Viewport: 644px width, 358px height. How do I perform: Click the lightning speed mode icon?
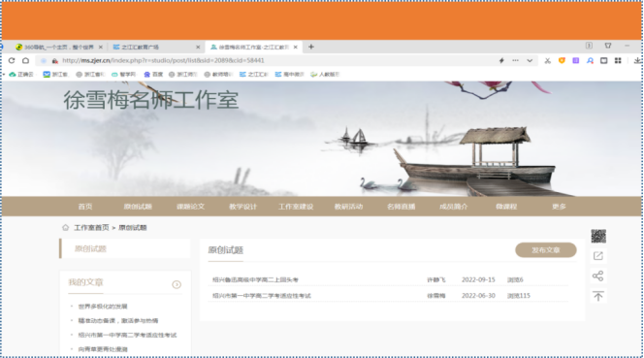click(x=501, y=60)
